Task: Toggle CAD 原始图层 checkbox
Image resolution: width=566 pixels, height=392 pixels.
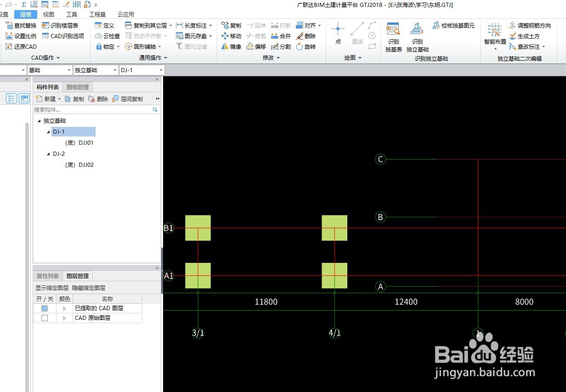Action: [45, 318]
